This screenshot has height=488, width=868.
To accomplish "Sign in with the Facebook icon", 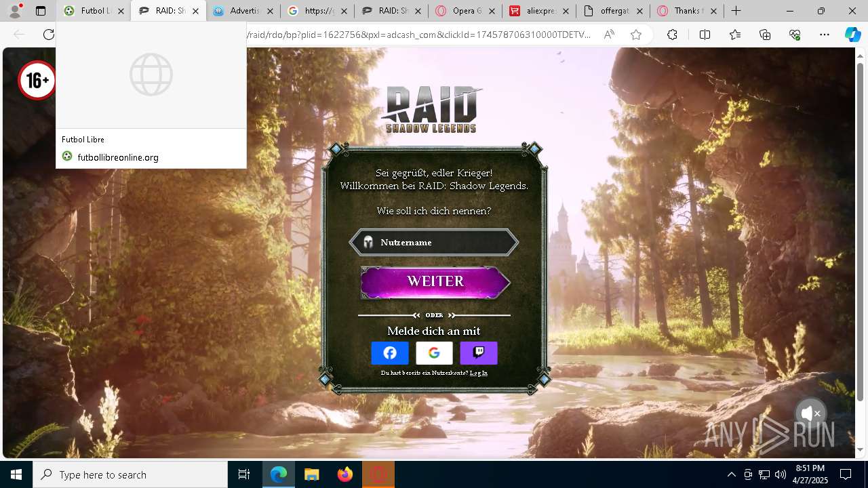I will (390, 353).
